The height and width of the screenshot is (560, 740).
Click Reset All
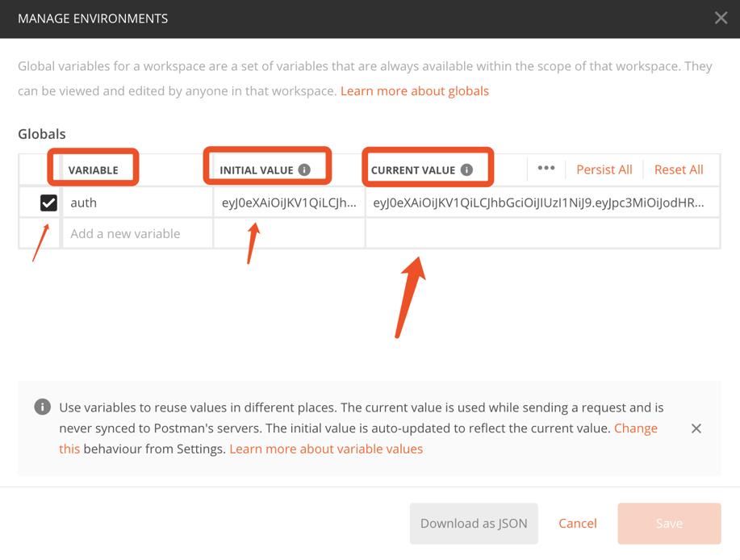(x=678, y=169)
